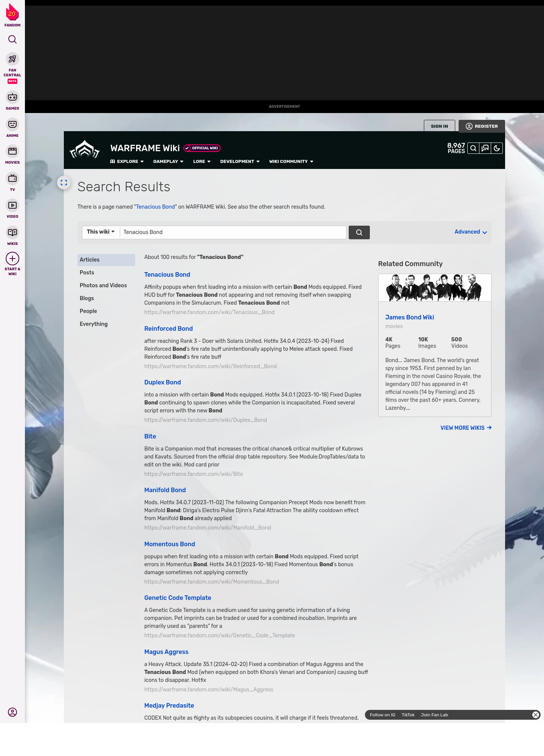This screenshot has height=756, width=544.
Task: Open Wikis book icon
Action: 12,232
